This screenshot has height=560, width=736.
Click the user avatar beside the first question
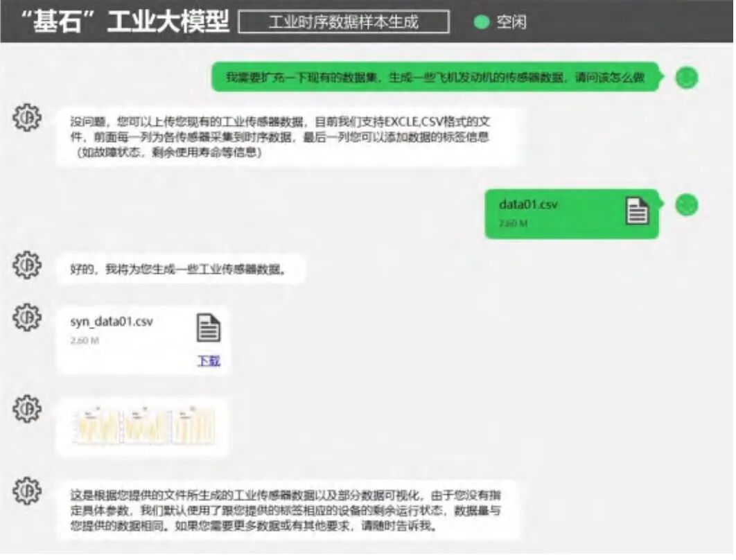685,77
